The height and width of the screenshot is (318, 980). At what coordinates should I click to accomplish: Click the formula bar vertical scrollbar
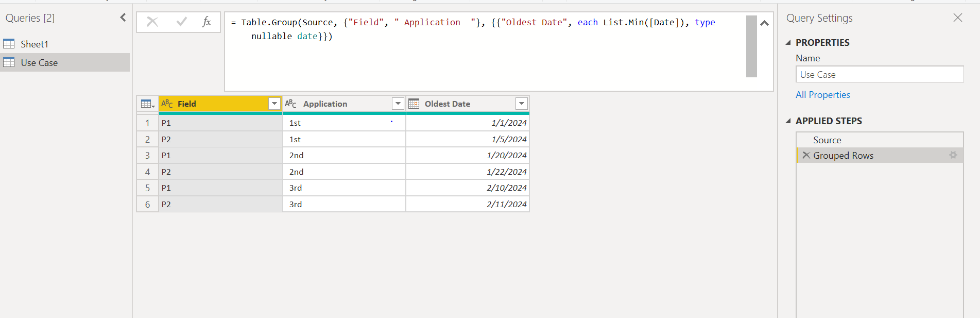(x=751, y=46)
